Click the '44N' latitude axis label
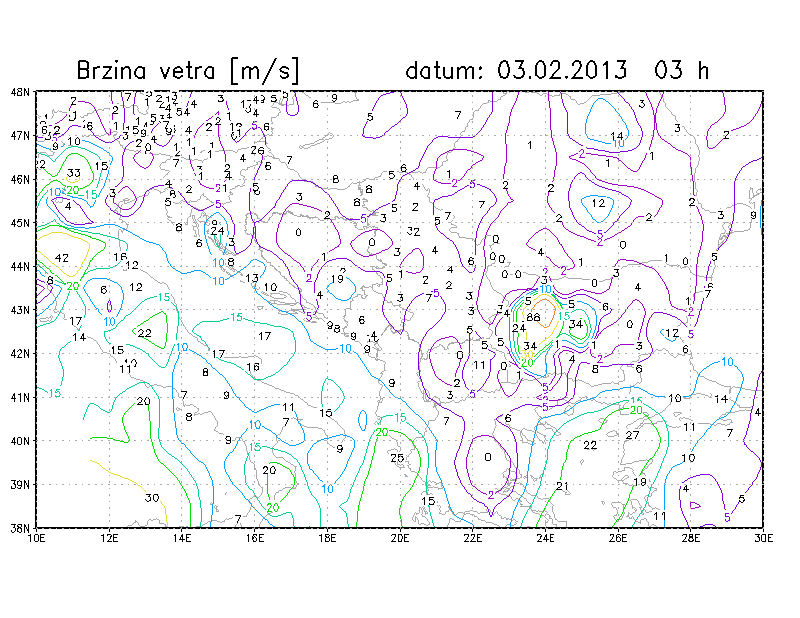 [20, 266]
